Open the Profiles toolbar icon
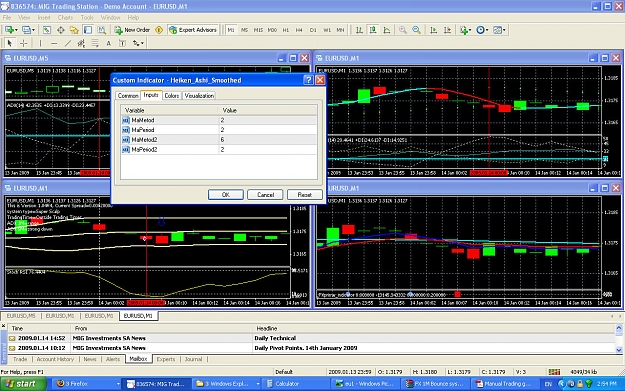The width and height of the screenshot is (625, 391). click(26, 30)
